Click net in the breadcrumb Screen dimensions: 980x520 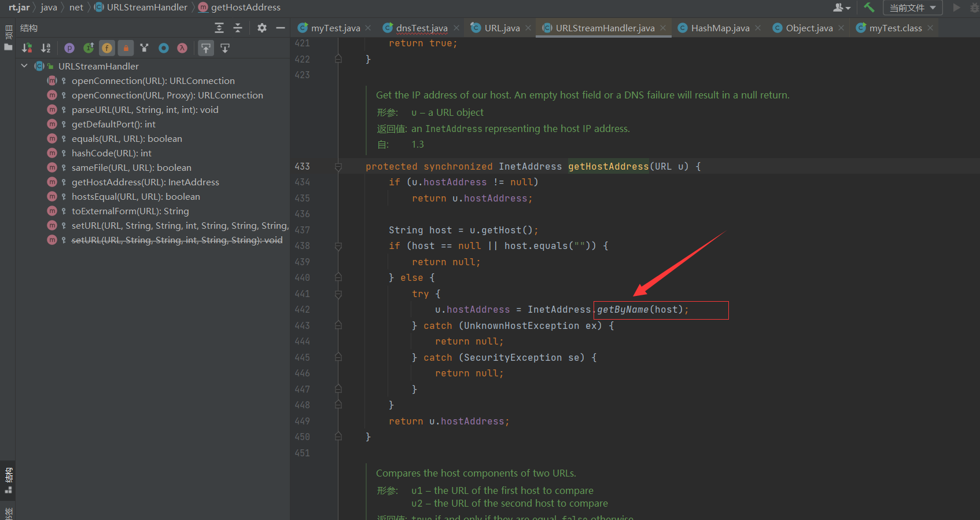point(76,8)
